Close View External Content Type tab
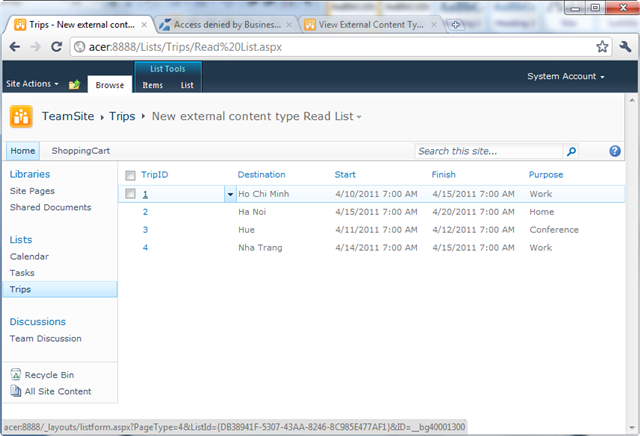Viewport: 640px width, 436px height. click(434, 25)
